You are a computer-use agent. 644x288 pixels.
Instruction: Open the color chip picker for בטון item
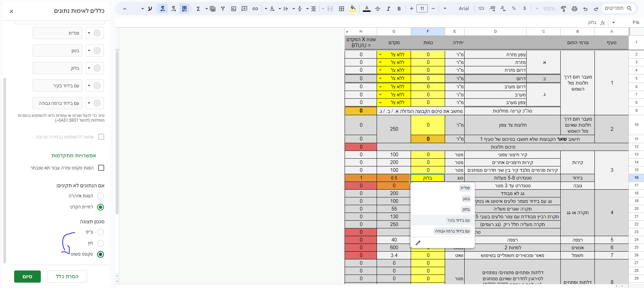click(94, 51)
